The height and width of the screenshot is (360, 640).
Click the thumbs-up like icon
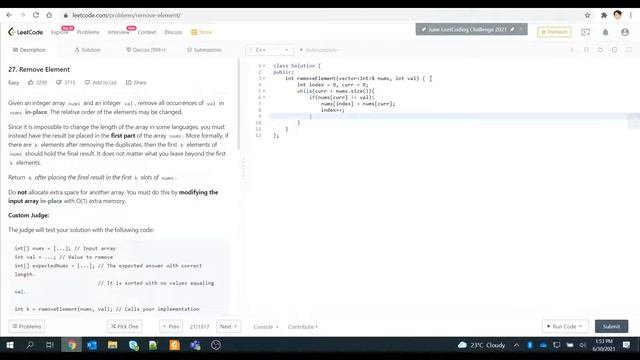[31, 82]
